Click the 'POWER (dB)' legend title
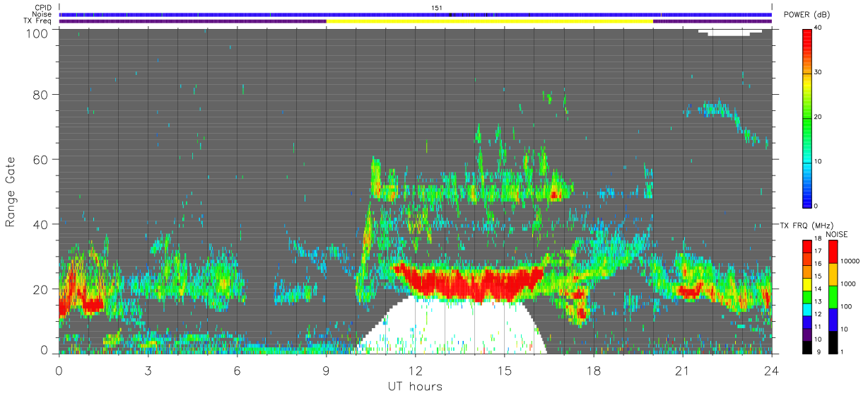Image resolution: width=868 pixels, height=401 pixels. click(x=805, y=15)
